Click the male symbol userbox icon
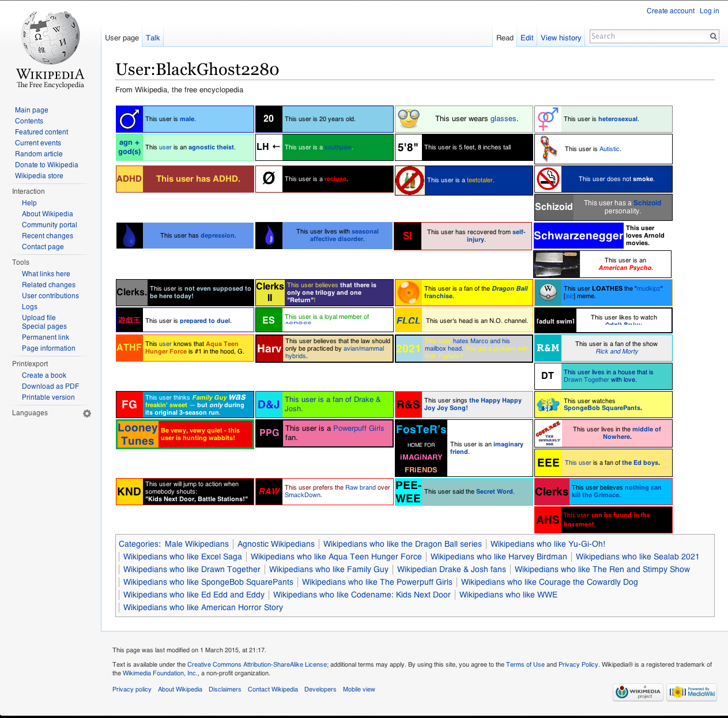This screenshot has width=728, height=718. tap(130, 119)
